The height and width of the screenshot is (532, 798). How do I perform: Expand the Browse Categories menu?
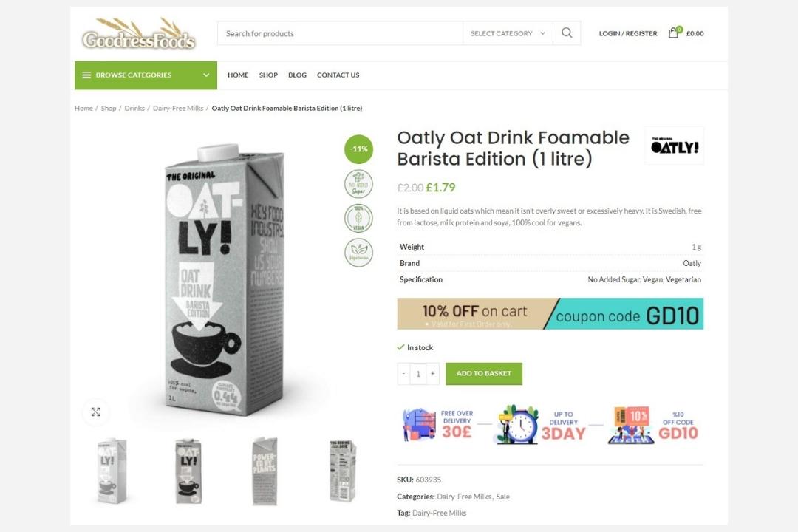pyautogui.click(x=146, y=75)
